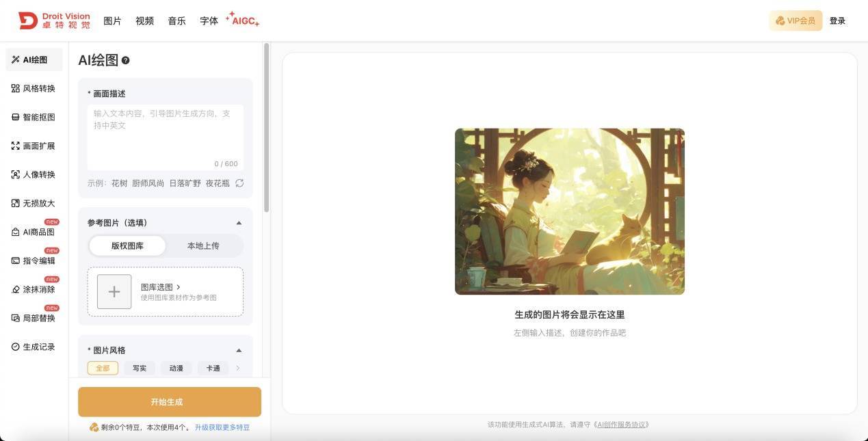Open the 视频 video menu
868x441 pixels.
click(145, 21)
